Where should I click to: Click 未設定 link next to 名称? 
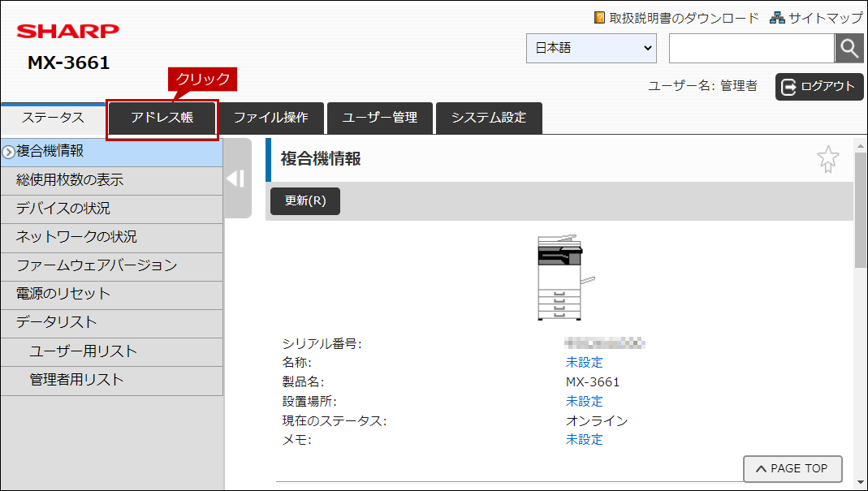pyautogui.click(x=584, y=363)
